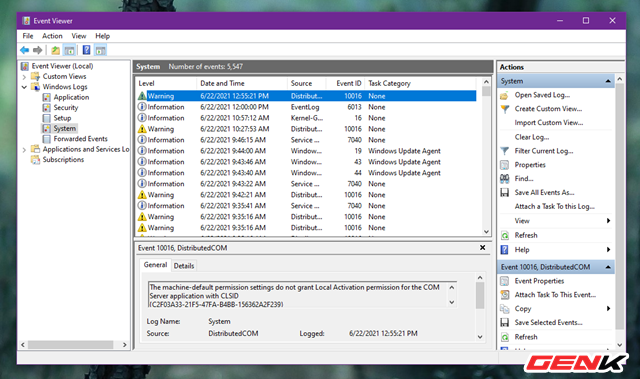Select the Forwarded Events log
Viewport: 640px width, 379px height.
tap(80, 139)
